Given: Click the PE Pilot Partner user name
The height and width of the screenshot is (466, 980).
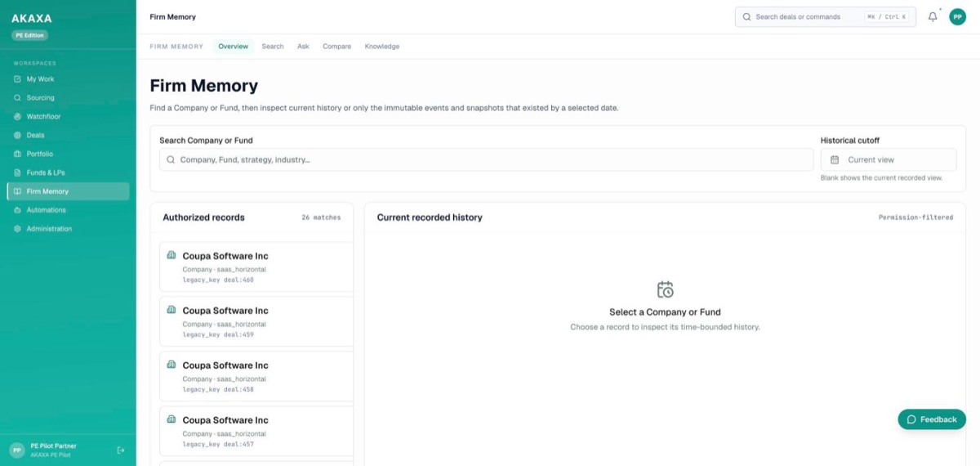Looking at the screenshot, I should click(x=53, y=446).
